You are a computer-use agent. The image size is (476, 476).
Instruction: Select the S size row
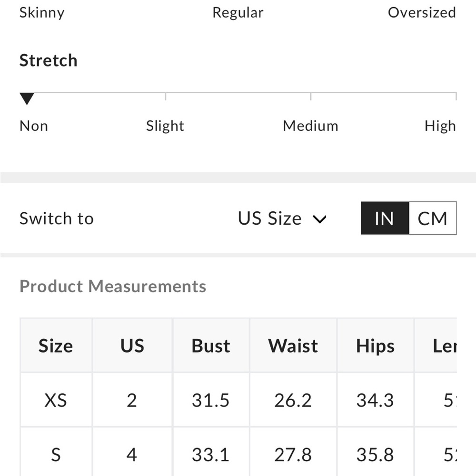tap(56, 455)
